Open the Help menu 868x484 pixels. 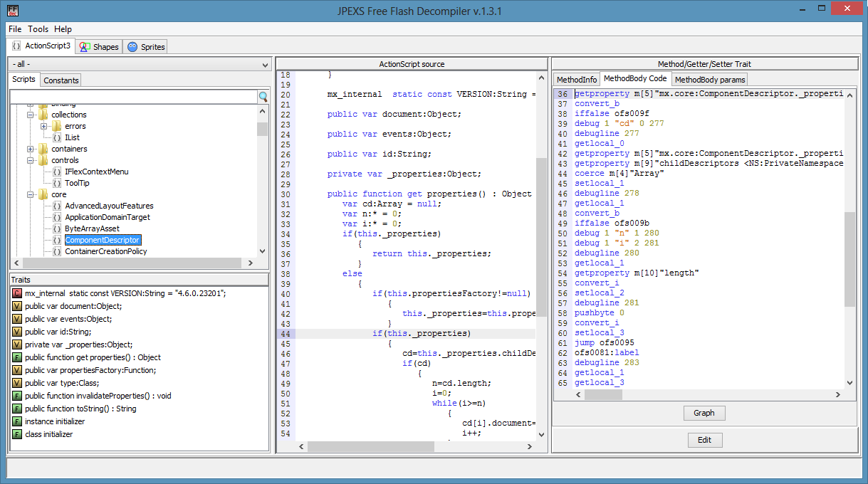click(63, 29)
